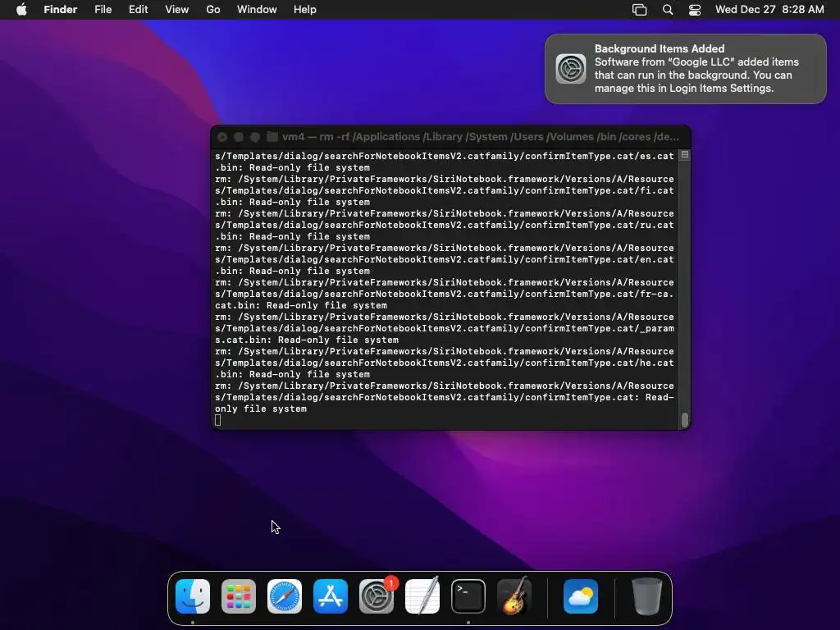Minimize the Terminal window
840x630 pixels.
click(239, 137)
